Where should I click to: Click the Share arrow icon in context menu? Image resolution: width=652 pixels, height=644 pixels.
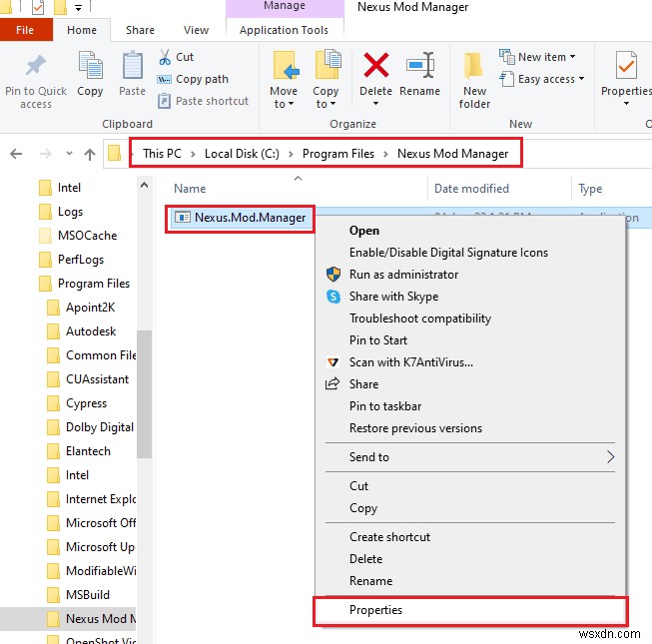click(x=332, y=383)
